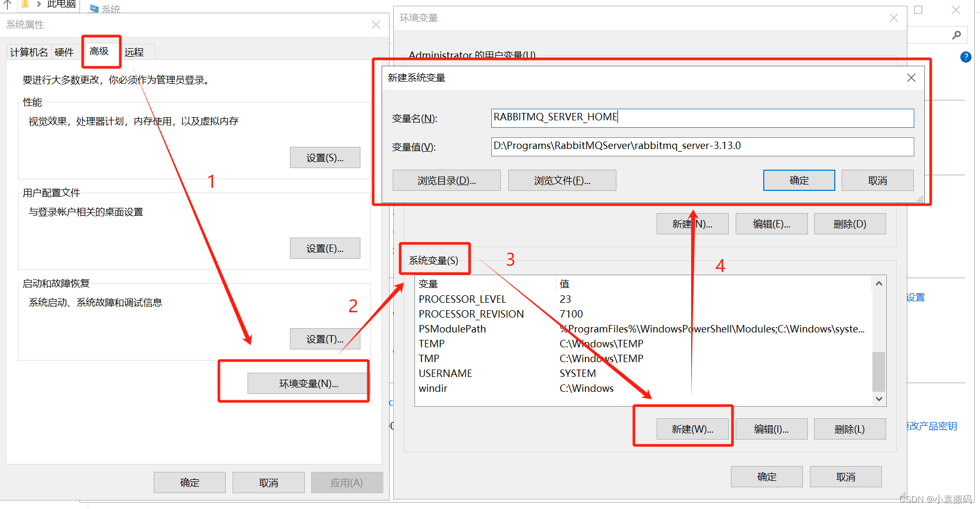Close the 新建系统变量 dialog
The width and height of the screenshot is (980, 509).
click(x=911, y=77)
